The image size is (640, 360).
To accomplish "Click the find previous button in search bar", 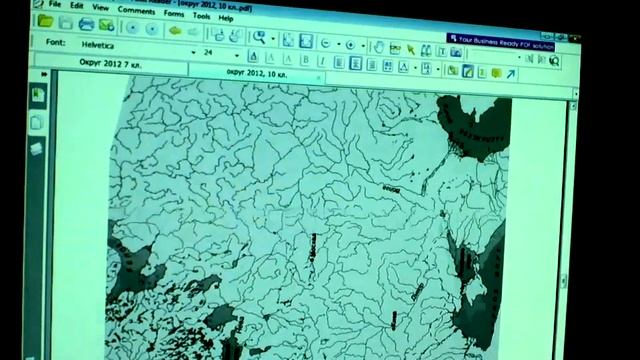I will pos(530,59).
